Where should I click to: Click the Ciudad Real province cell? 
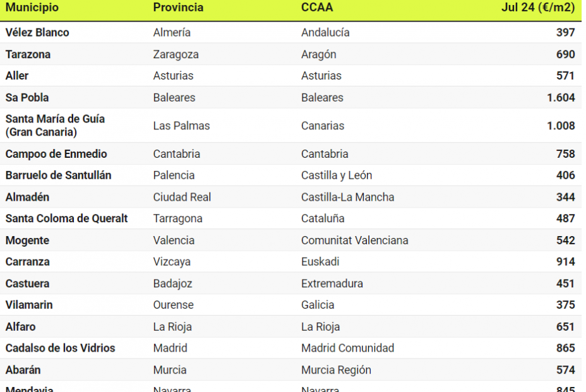[x=182, y=197]
